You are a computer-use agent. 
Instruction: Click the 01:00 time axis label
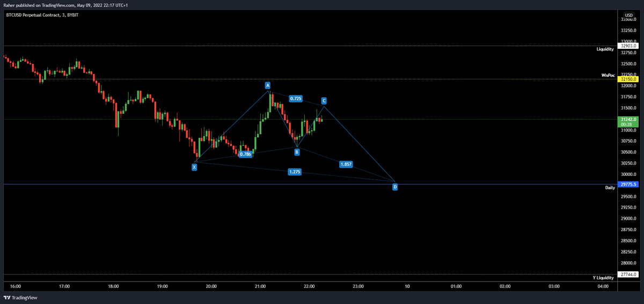456,286
